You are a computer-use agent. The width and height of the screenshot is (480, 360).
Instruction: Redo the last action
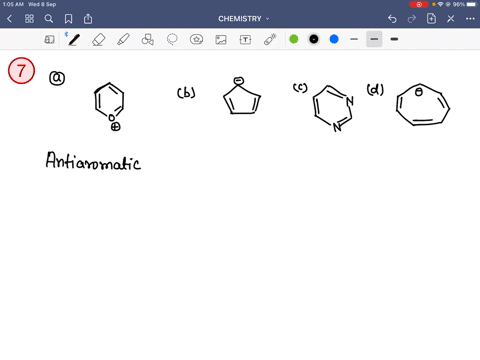pyautogui.click(x=412, y=19)
